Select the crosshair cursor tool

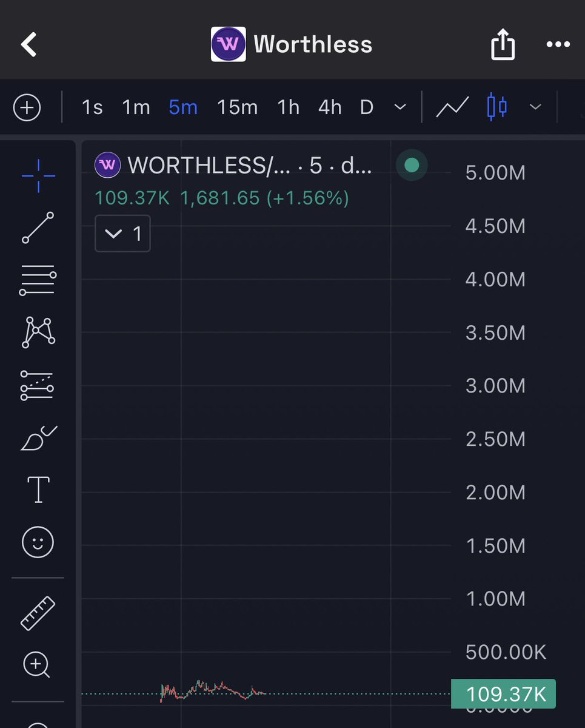tap(38, 176)
